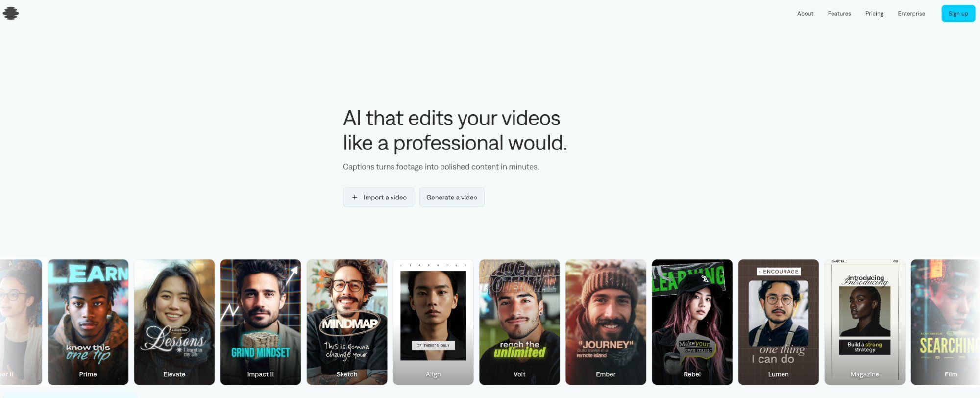Go to the Pricing page

tap(874, 14)
